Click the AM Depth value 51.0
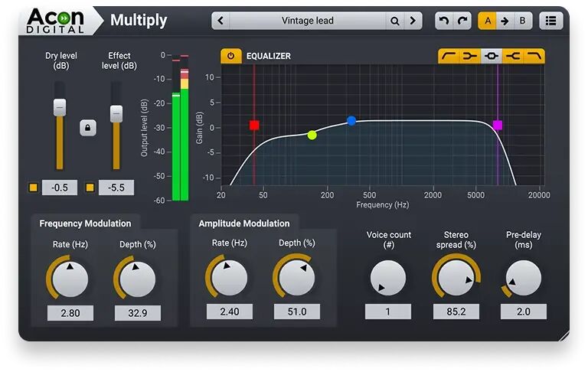588x372 pixels. pos(297,312)
